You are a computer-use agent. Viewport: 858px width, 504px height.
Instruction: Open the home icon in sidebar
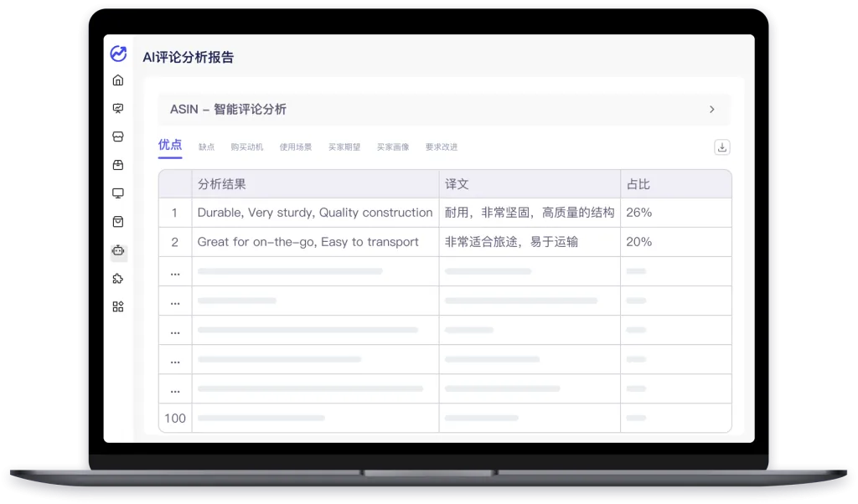point(118,80)
